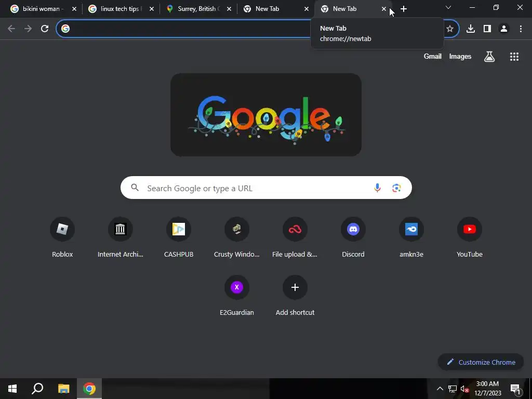Open the Internet Archive shortcut
This screenshot has height=399, width=532.
click(120, 229)
